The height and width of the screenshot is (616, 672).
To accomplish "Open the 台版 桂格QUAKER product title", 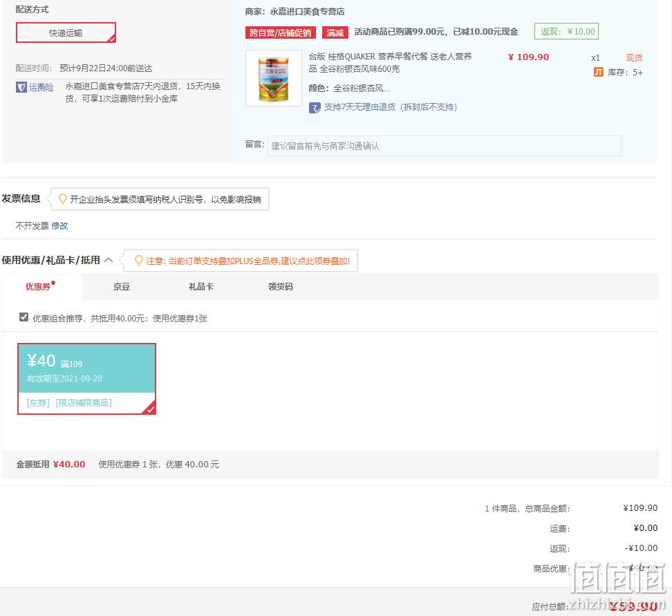I will 390,63.
